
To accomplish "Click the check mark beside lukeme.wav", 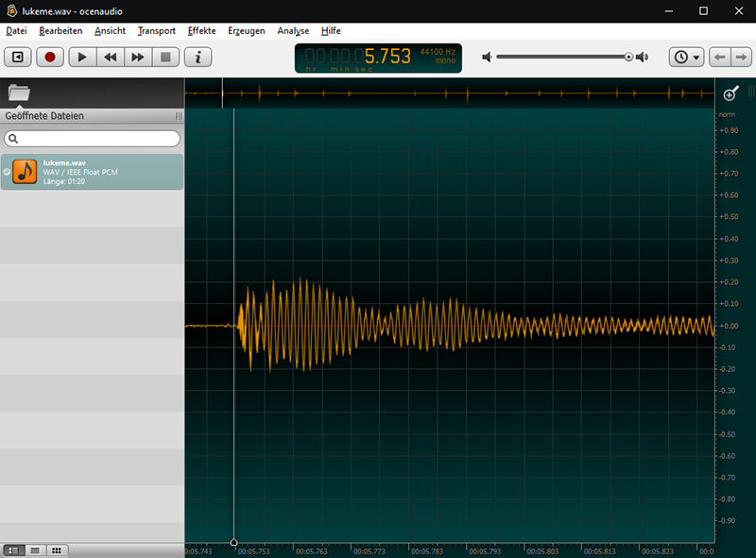I will [x=7, y=172].
